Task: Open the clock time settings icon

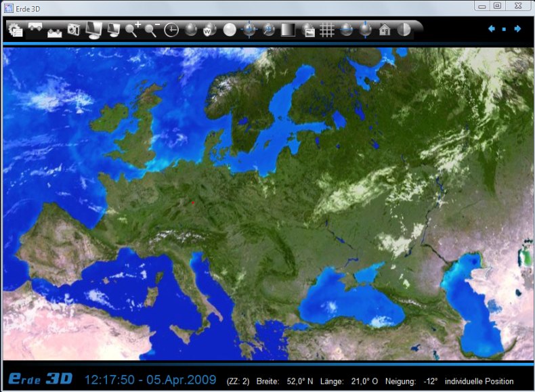Action: [x=171, y=30]
